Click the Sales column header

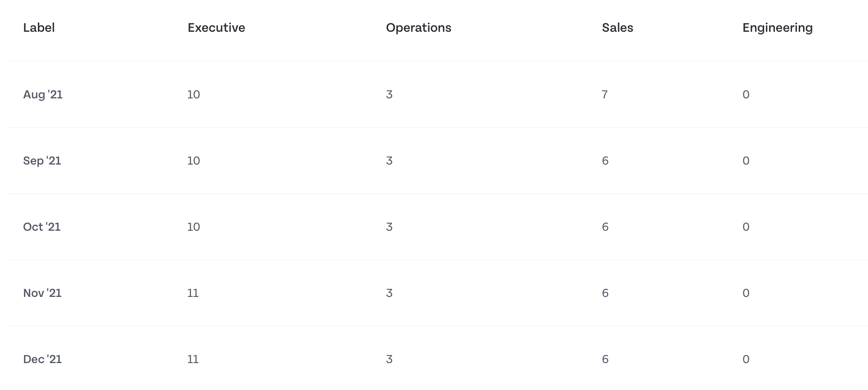pyautogui.click(x=617, y=28)
